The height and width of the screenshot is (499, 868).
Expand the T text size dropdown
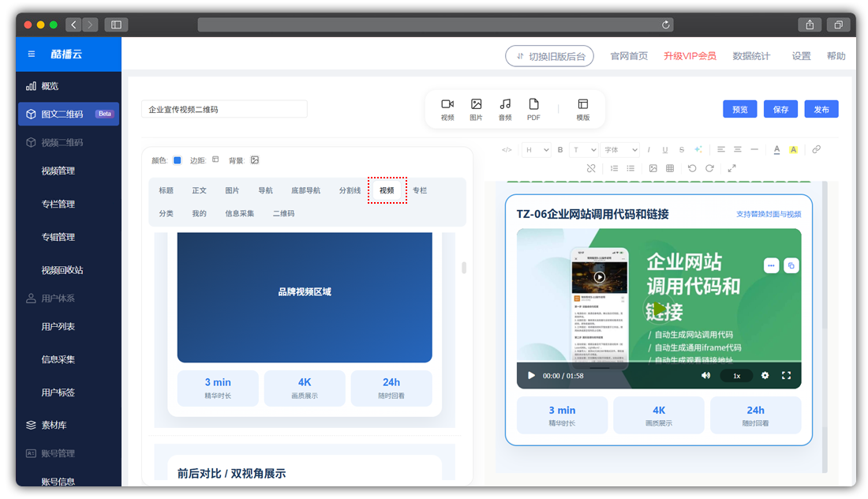(585, 149)
